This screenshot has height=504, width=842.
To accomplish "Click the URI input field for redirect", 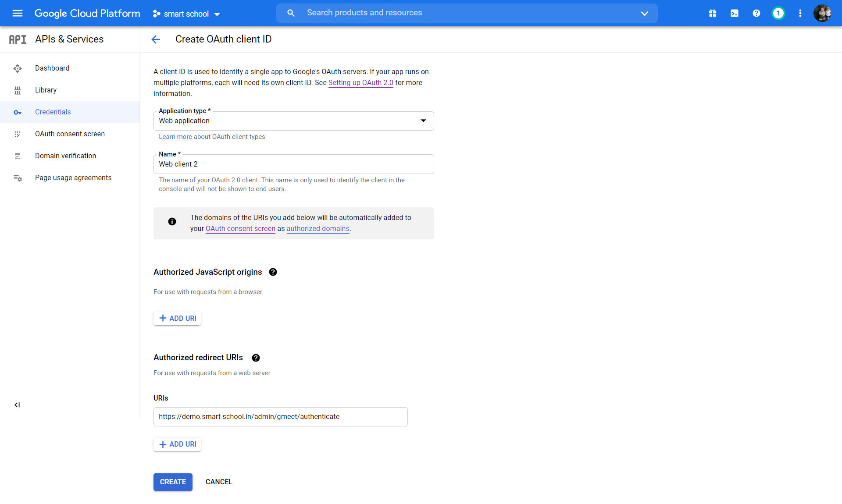I will (280, 416).
